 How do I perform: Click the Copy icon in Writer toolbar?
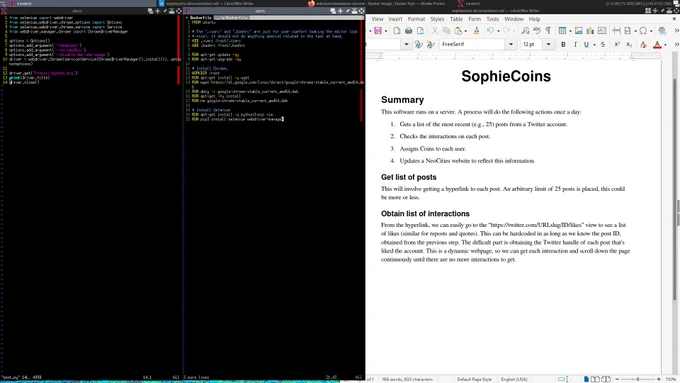tap(446, 30)
